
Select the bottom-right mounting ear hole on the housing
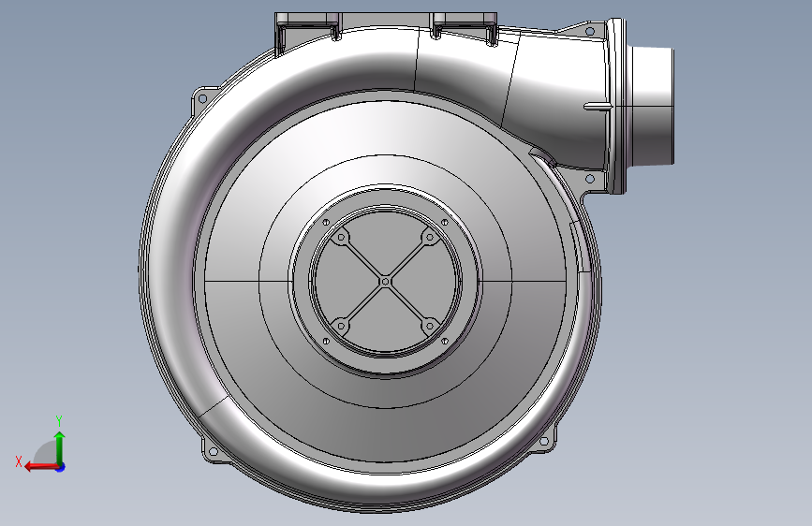click(544, 442)
